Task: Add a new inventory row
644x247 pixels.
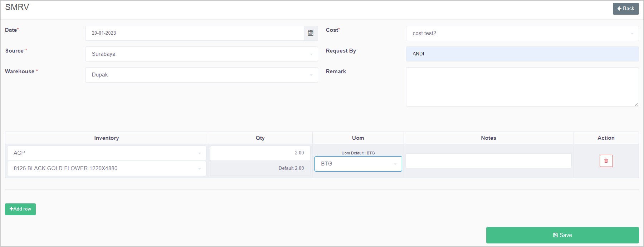Action: (20, 209)
